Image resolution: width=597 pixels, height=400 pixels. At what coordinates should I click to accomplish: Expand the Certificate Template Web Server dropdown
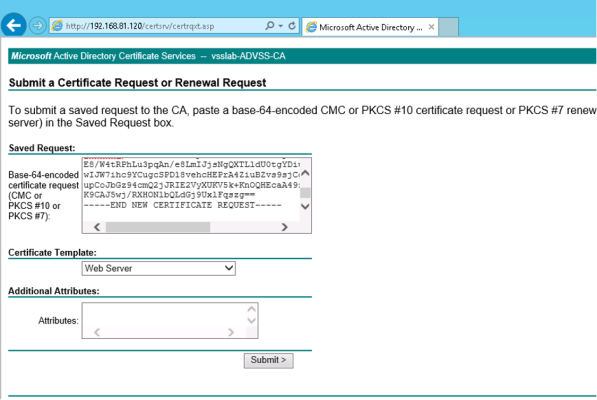click(158, 268)
